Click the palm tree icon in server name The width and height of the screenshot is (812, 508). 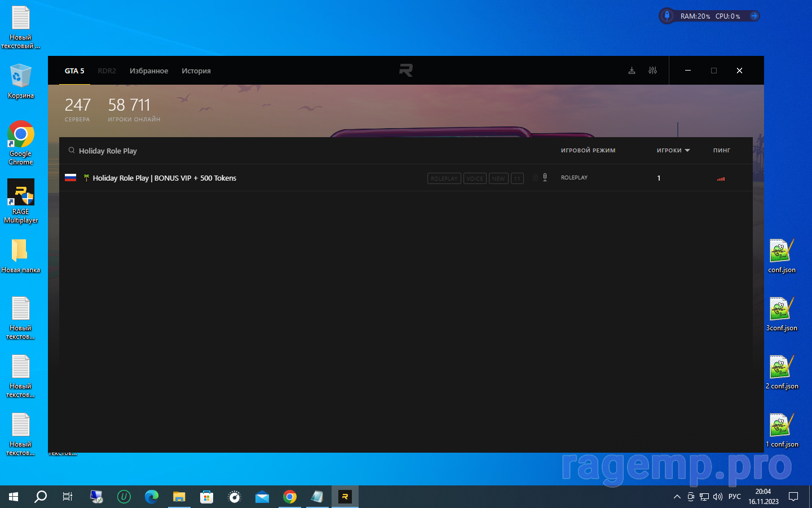point(86,178)
